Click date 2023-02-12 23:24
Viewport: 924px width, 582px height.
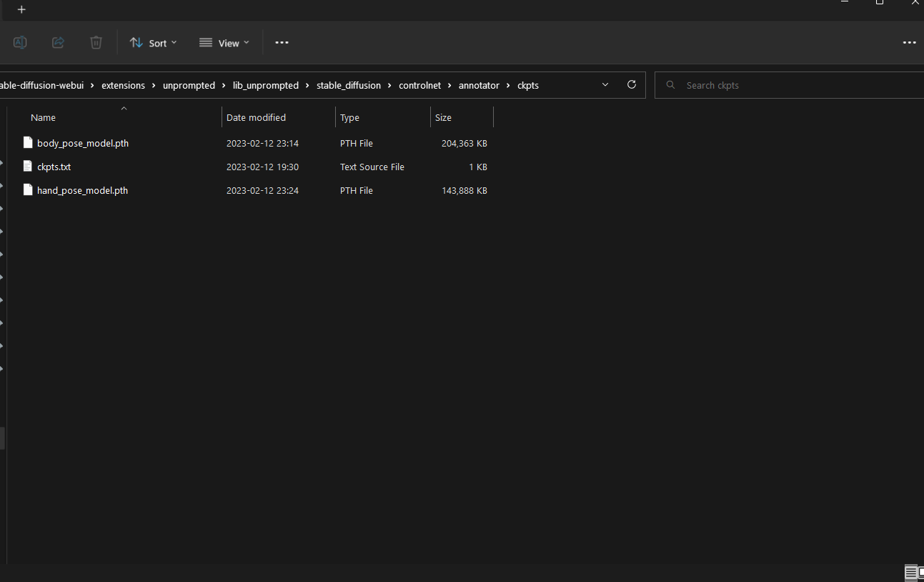(262, 190)
